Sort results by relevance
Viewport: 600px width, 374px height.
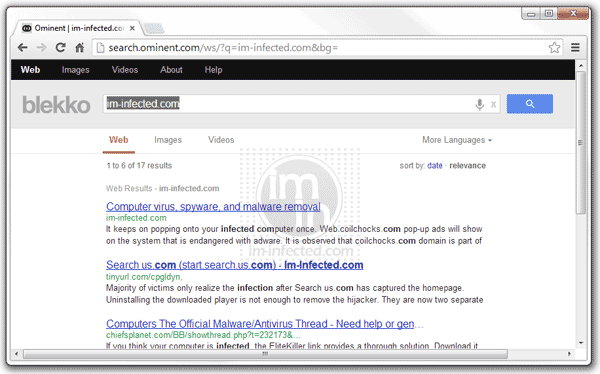(468, 166)
